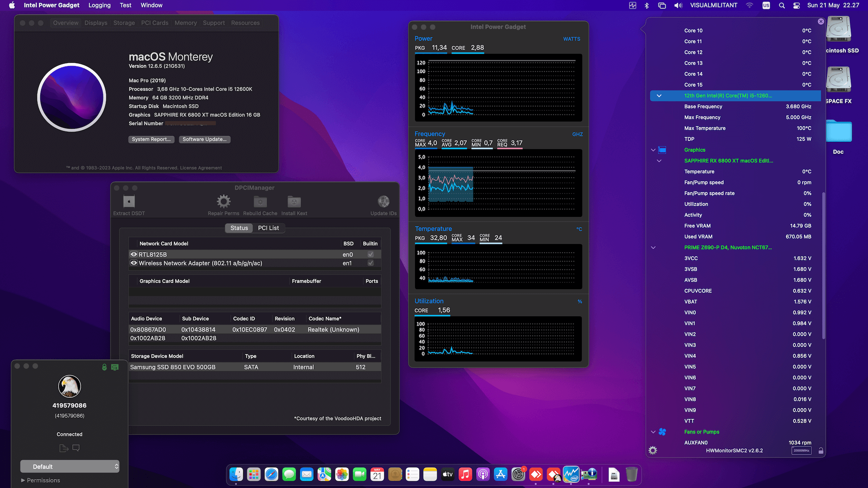Open the Support tab in About This Mac
Viewport: 868px width, 488px height.
pos(214,23)
